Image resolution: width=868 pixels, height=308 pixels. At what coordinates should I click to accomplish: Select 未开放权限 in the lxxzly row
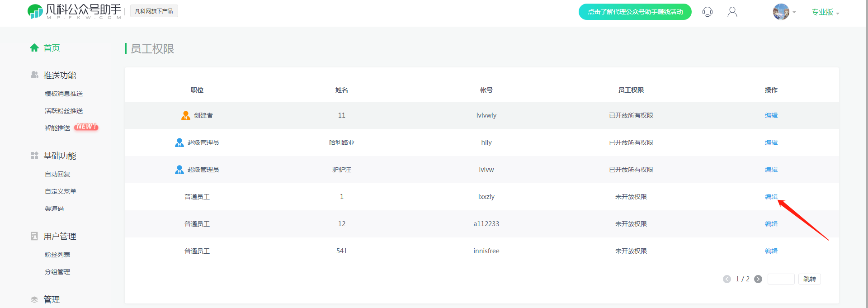[631, 197]
